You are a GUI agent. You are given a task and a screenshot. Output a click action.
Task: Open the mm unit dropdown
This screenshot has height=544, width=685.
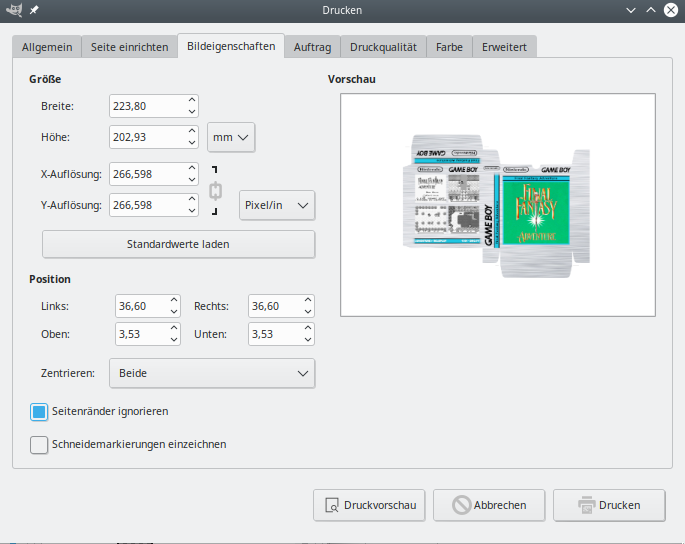click(x=231, y=137)
